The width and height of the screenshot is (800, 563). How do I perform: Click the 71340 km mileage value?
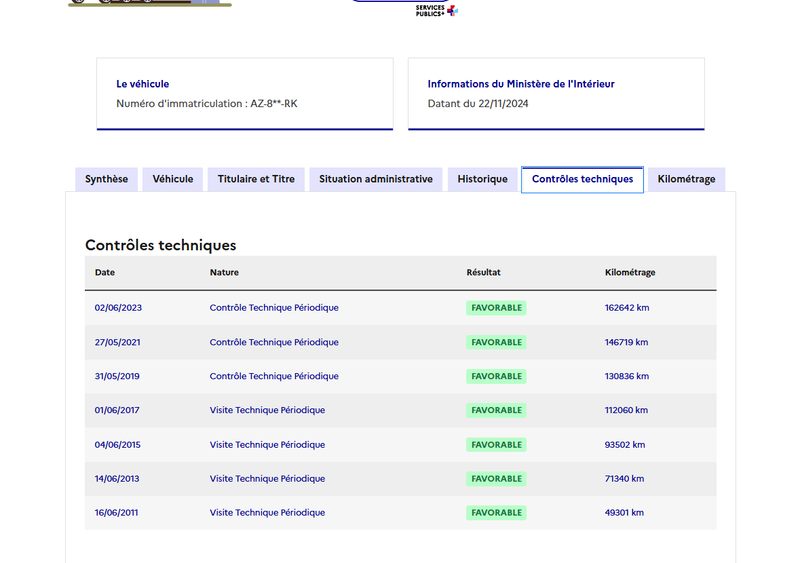tap(624, 479)
